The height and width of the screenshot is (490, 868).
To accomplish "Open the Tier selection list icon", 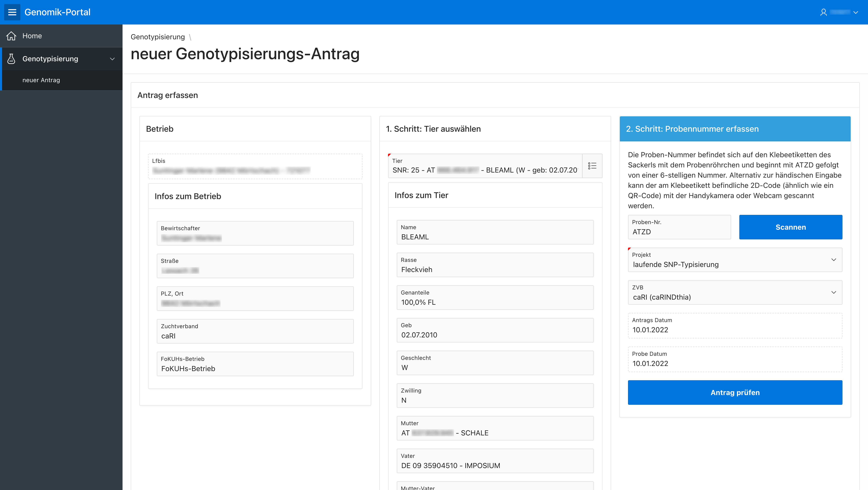I will point(592,166).
